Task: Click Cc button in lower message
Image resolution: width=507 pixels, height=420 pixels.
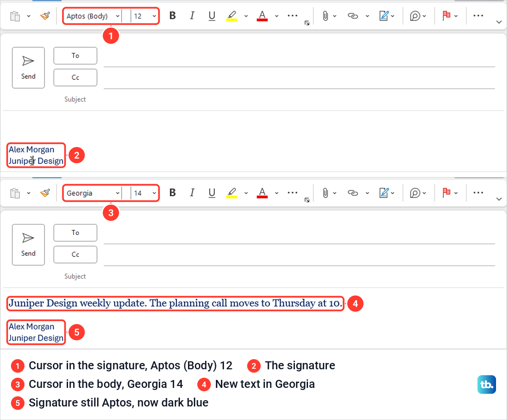Action: tap(75, 254)
